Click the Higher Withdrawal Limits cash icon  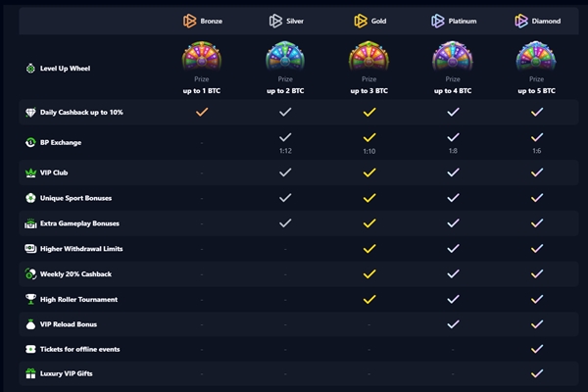click(x=30, y=248)
